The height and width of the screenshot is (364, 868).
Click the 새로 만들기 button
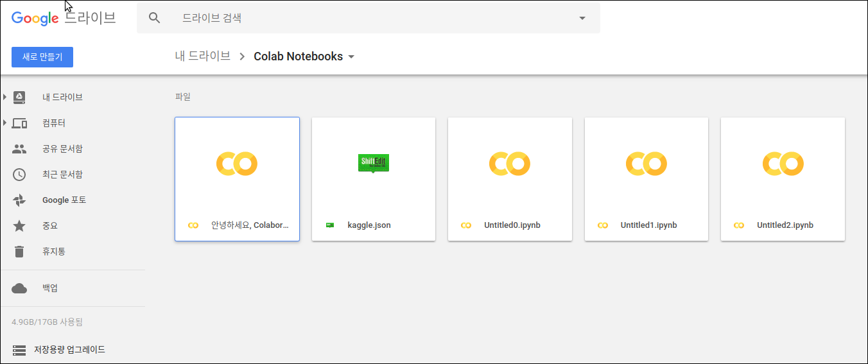(x=42, y=57)
